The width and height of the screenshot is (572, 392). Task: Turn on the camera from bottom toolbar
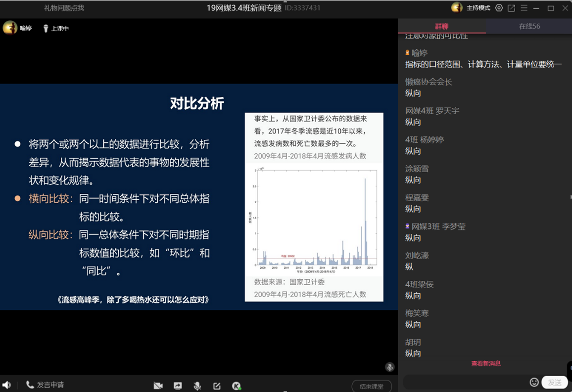pyautogui.click(x=158, y=386)
